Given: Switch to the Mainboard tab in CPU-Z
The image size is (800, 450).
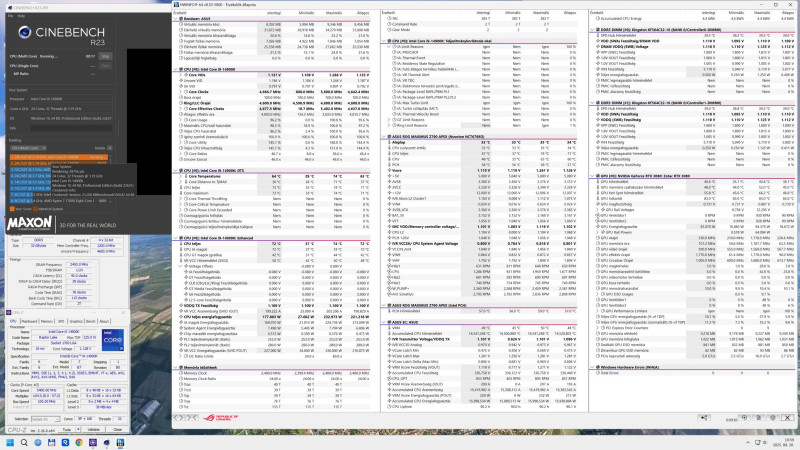Looking at the screenshot, I should pos(29,321).
